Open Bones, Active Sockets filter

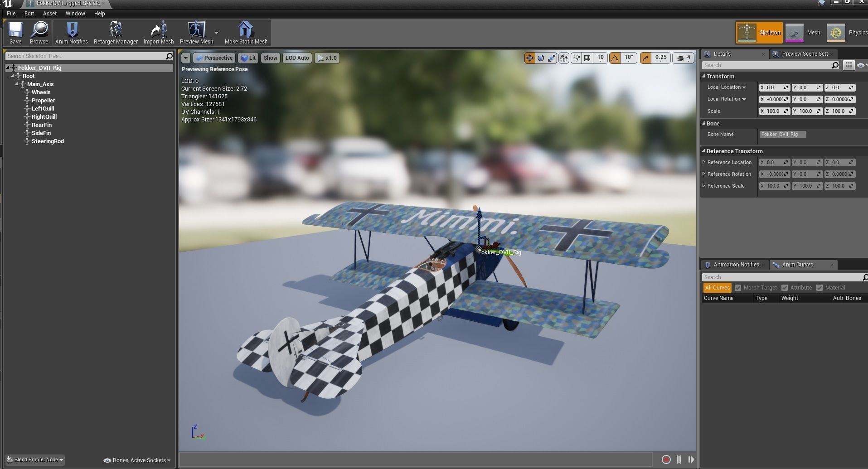[x=137, y=460]
